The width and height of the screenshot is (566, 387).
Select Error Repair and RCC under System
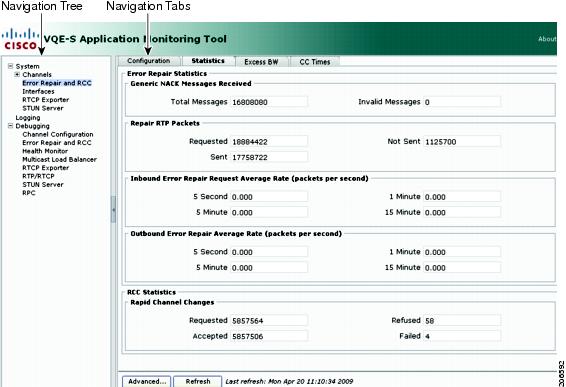pyautogui.click(x=57, y=83)
